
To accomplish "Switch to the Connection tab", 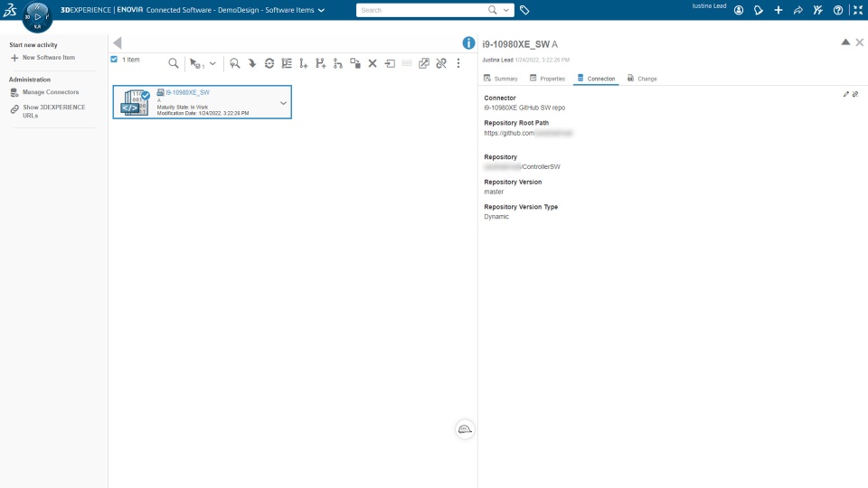I will pos(596,79).
